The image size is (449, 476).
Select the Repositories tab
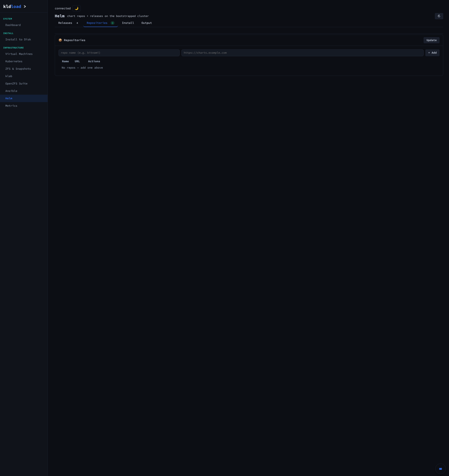tap(100, 23)
